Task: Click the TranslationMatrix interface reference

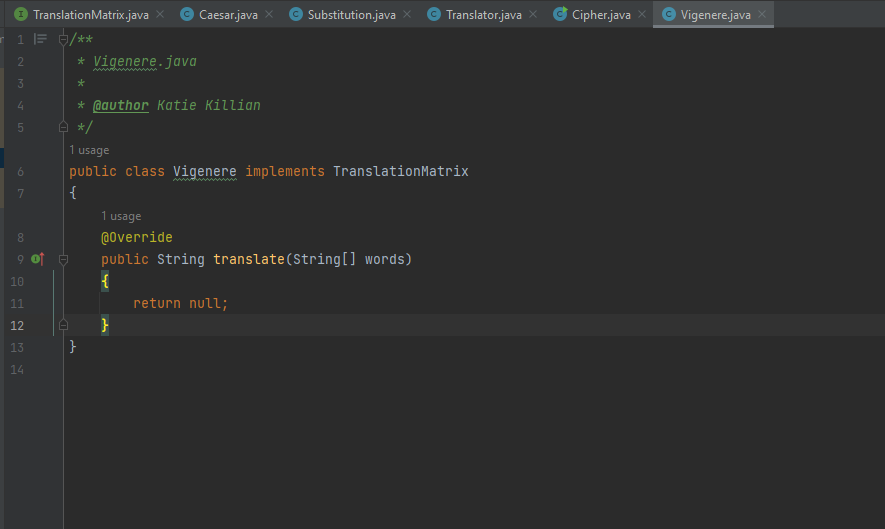Action: coord(401,172)
